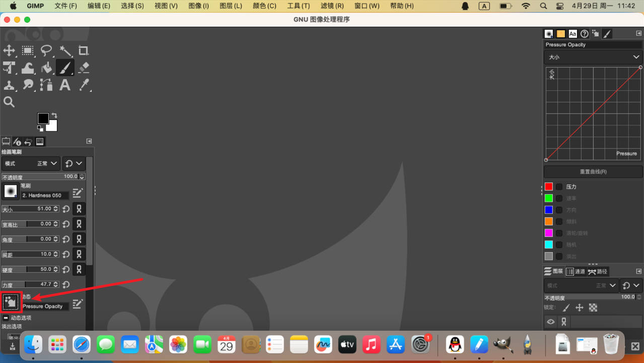
Task: Lock layer pixels with paintbrush lock icon
Action: point(566,307)
